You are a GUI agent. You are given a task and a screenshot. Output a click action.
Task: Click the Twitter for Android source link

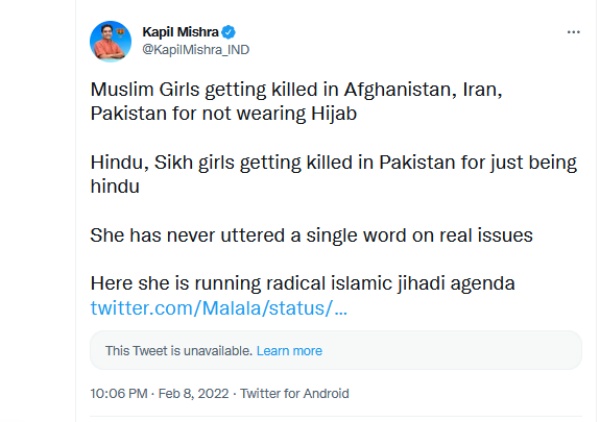point(295,394)
